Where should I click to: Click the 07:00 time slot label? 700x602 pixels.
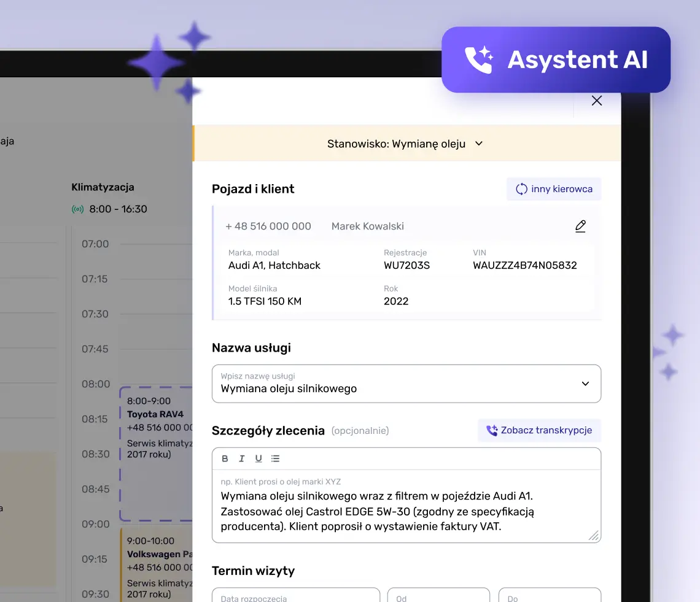tap(95, 244)
